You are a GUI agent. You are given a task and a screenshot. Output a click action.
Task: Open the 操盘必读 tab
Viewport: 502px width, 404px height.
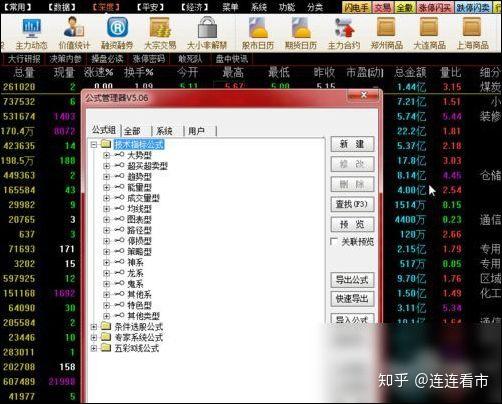click(x=107, y=59)
